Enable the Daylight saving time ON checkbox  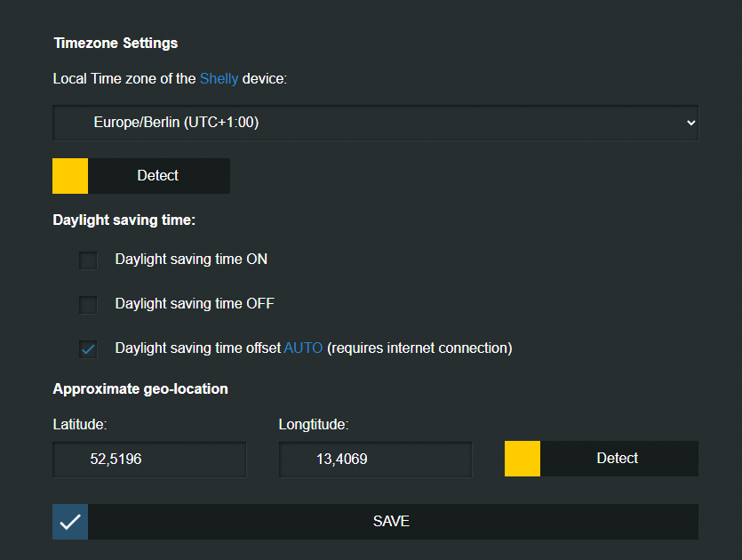(88, 260)
